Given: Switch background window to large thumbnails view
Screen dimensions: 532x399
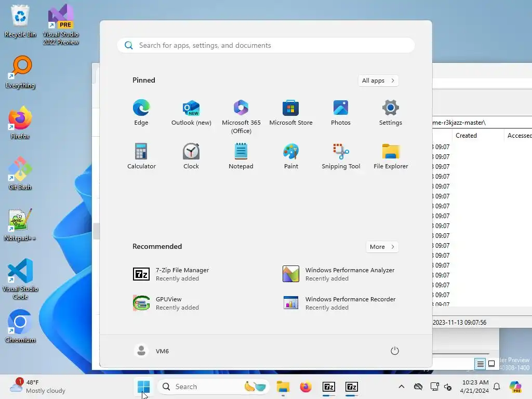Looking at the screenshot, I should click(491, 364).
